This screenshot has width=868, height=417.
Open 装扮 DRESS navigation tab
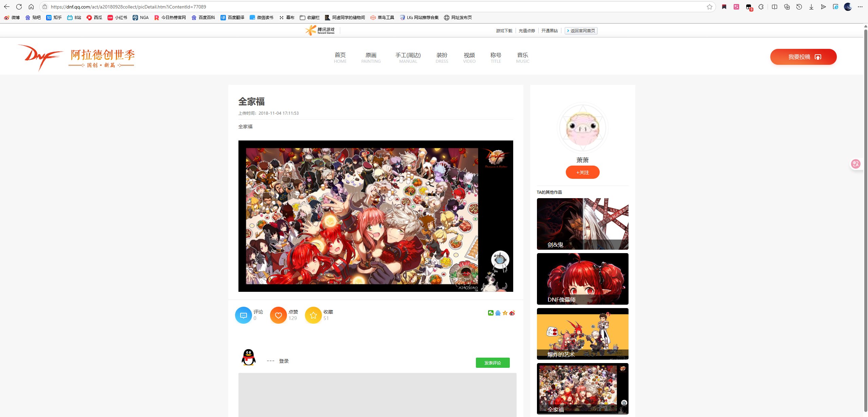tap(442, 58)
